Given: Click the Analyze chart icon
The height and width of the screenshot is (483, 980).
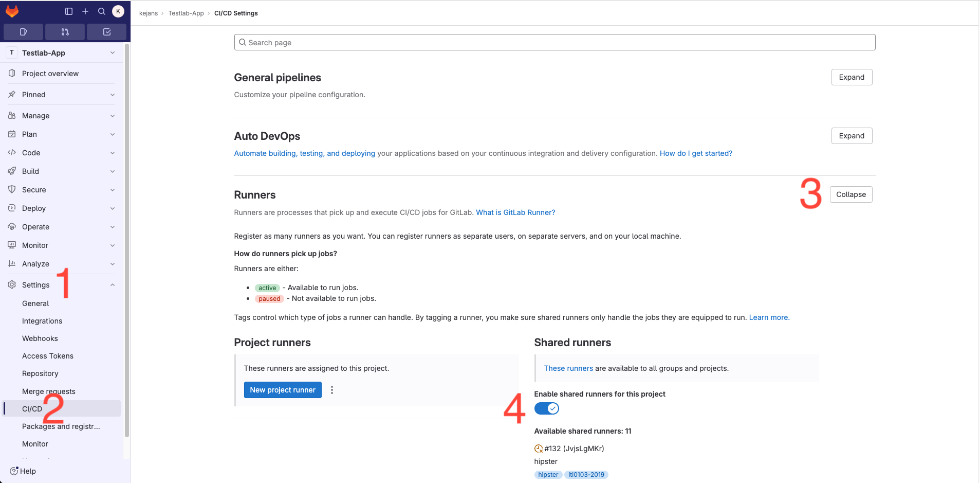Looking at the screenshot, I should click(x=12, y=264).
